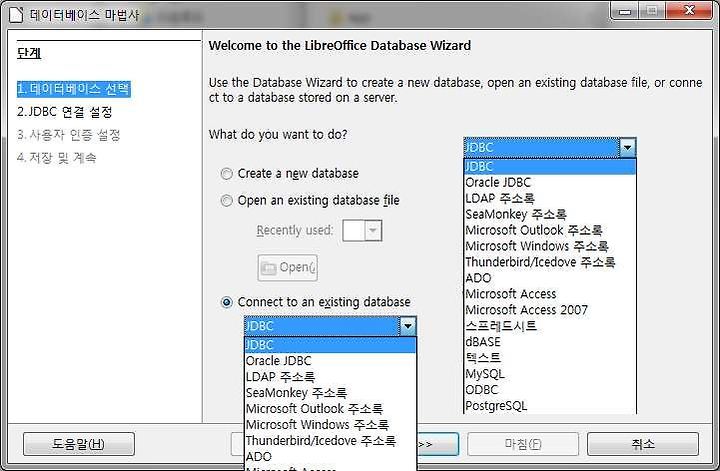Pick Thunderbird/Icedove 주소록 in list under Connect radio
This screenshot has width=720, height=471.
330,441
